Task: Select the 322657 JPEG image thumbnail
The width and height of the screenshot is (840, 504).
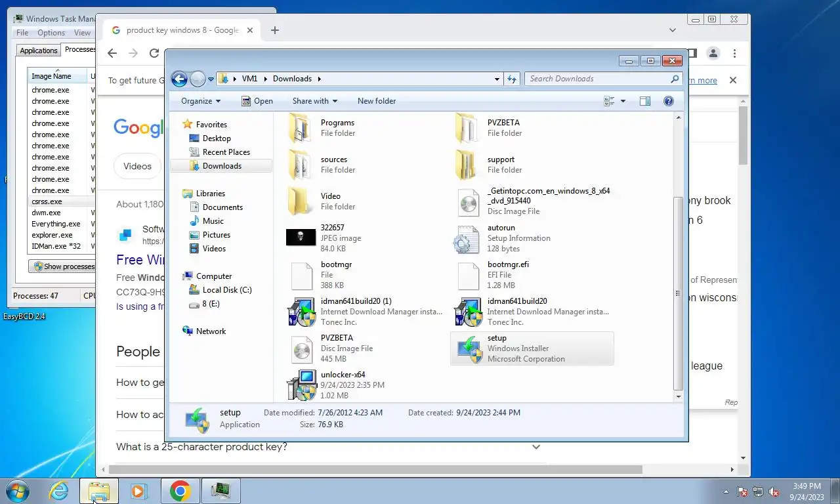Action: click(301, 238)
